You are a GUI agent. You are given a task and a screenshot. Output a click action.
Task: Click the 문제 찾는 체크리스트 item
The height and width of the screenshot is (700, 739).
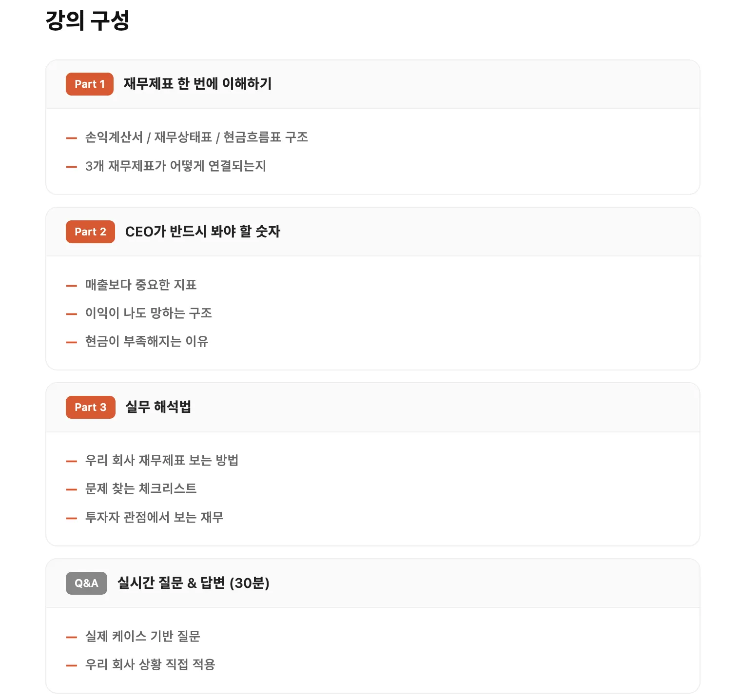(x=141, y=488)
